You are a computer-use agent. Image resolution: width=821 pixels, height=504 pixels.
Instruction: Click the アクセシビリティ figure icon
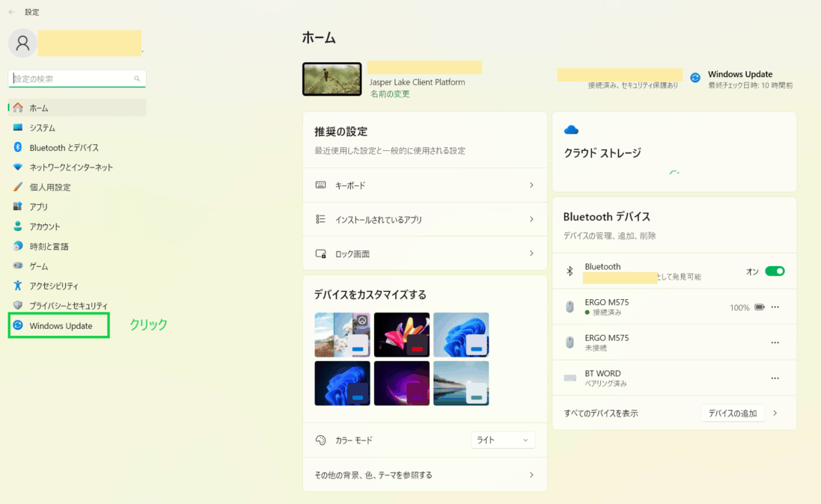(18, 285)
